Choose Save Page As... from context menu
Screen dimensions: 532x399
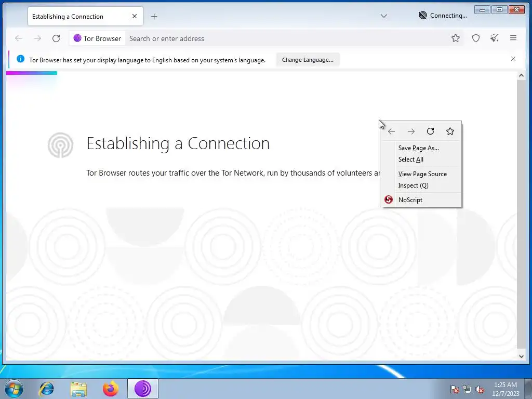[x=421, y=148]
